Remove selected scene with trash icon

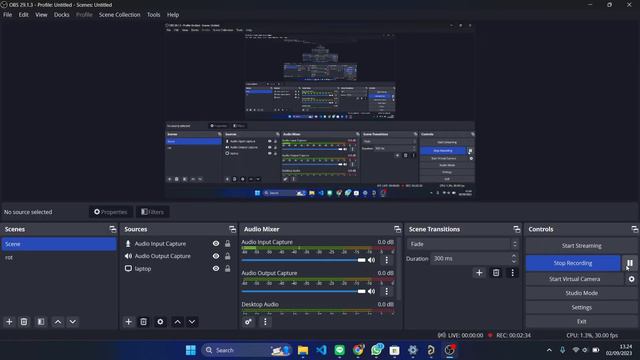24,322
